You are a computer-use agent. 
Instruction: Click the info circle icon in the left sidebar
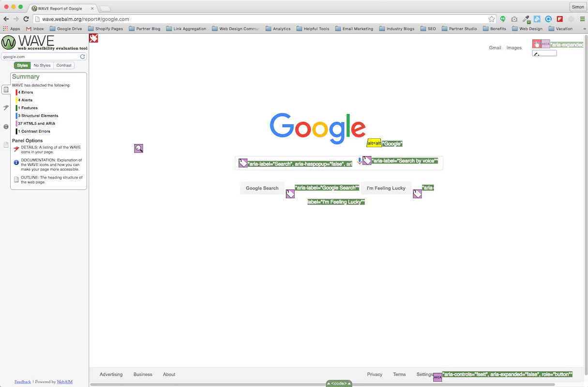coord(6,126)
